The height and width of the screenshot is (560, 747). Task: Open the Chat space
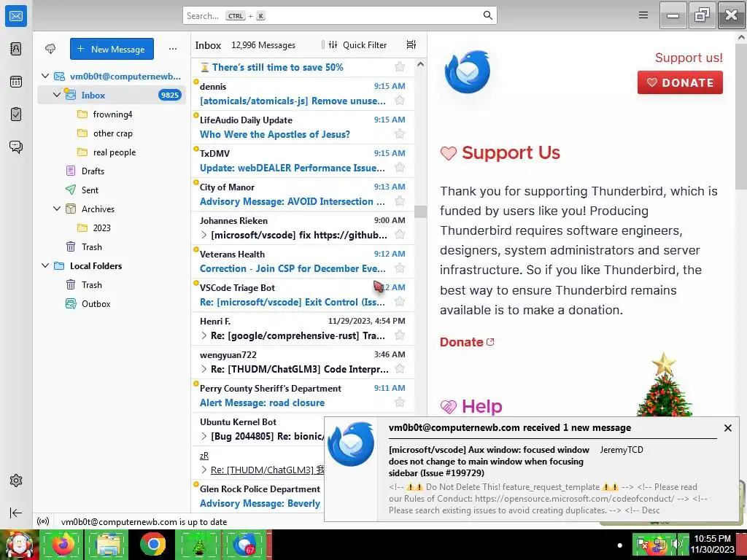(16, 147)
